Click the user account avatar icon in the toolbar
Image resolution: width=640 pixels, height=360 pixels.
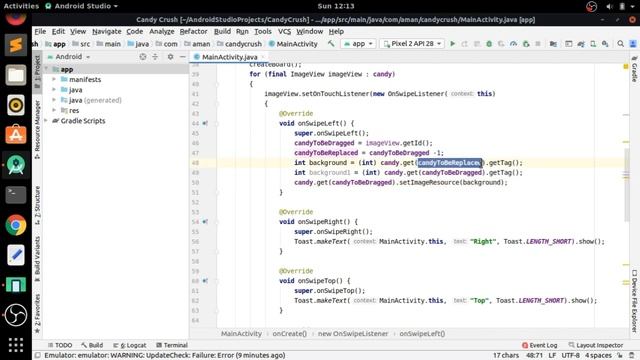(633, 44)
